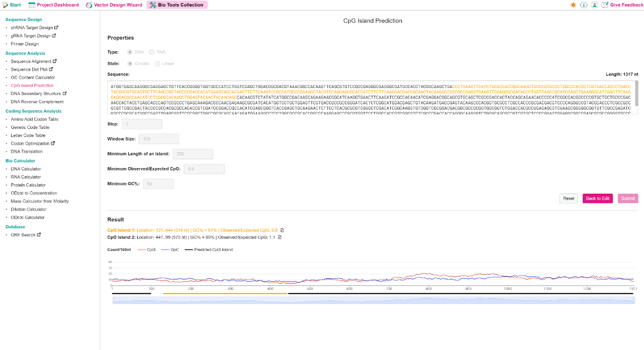Select the RNA type radio button
The image size is (644, 350).
[x=152, y=52]
